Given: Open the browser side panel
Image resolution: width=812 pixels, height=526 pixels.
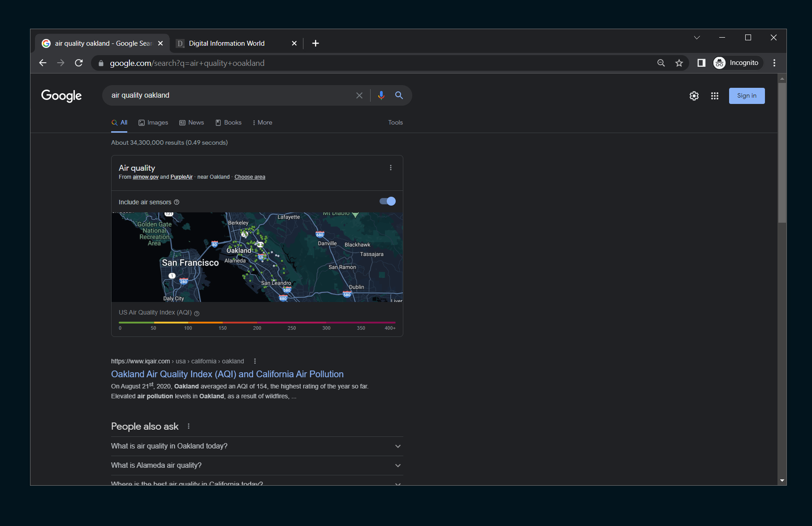Looking at the screenshot, I should click(701, 63).
